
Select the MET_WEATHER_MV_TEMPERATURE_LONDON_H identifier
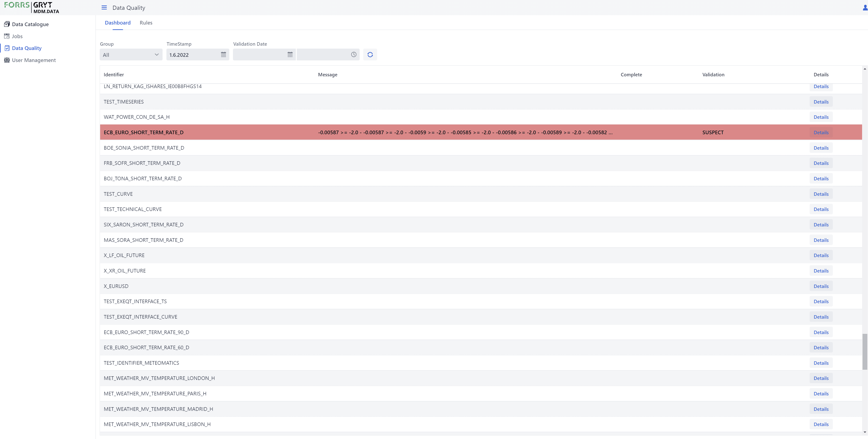click(159, 378)
